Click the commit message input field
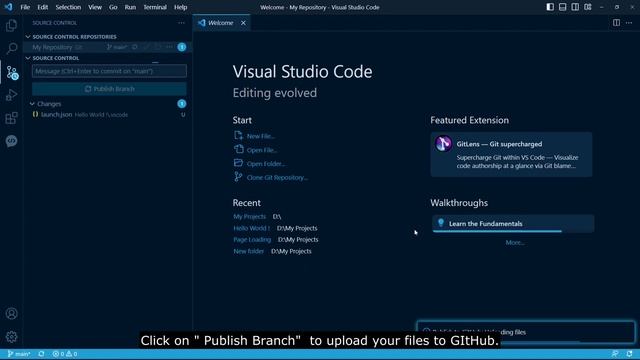The image size is (640, 360). (109, 71)
